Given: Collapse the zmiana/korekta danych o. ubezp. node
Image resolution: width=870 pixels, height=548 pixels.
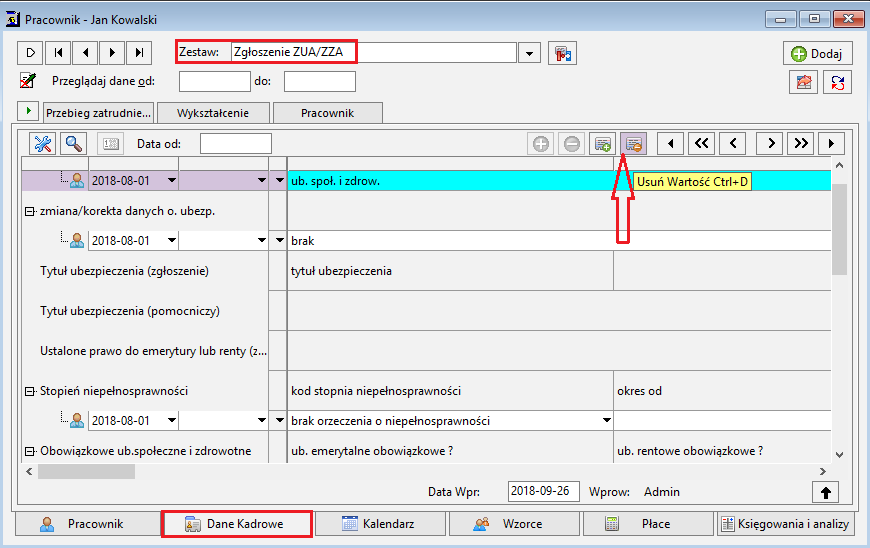Looking at the screenshot, I should pos(29,211).
